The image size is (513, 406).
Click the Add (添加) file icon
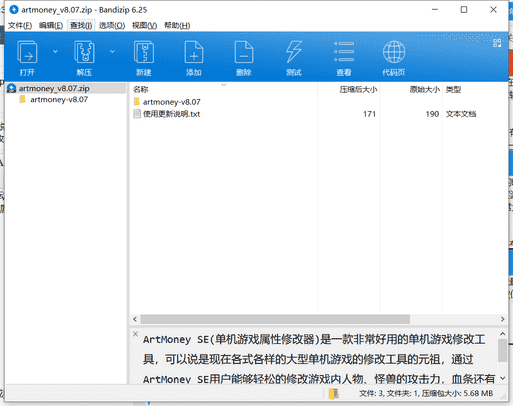(x=194, y=52)
